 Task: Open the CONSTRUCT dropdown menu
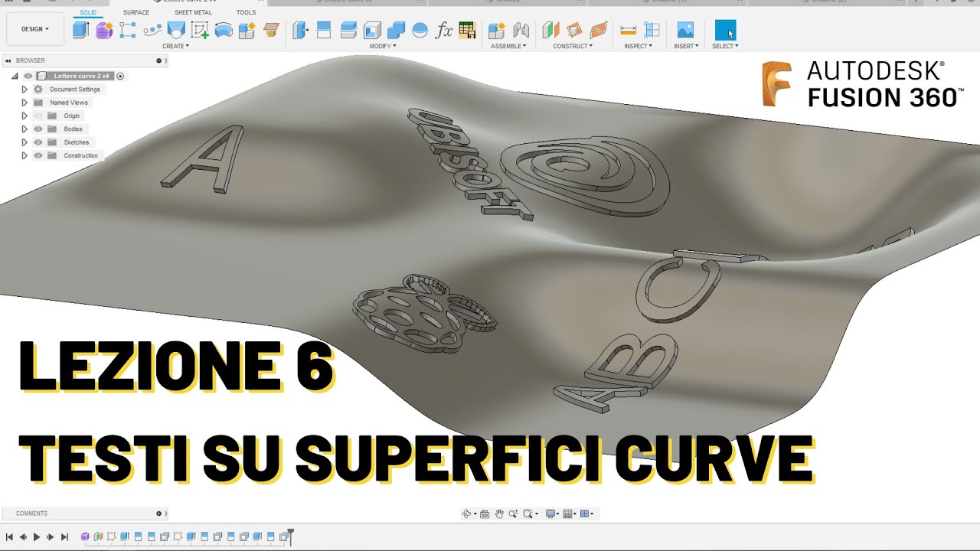click(x=573, y=46)
